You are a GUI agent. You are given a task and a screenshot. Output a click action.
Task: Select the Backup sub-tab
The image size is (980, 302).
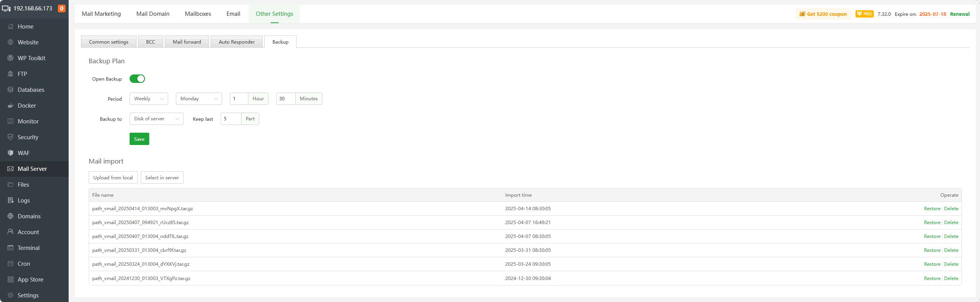(280, 42)
